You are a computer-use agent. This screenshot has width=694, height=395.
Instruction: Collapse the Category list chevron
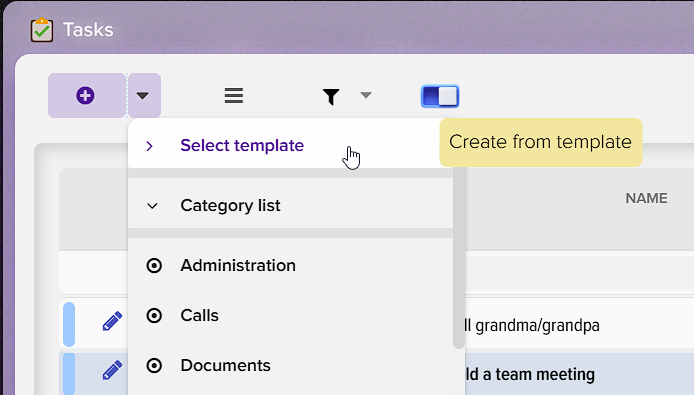coord(152,206)
